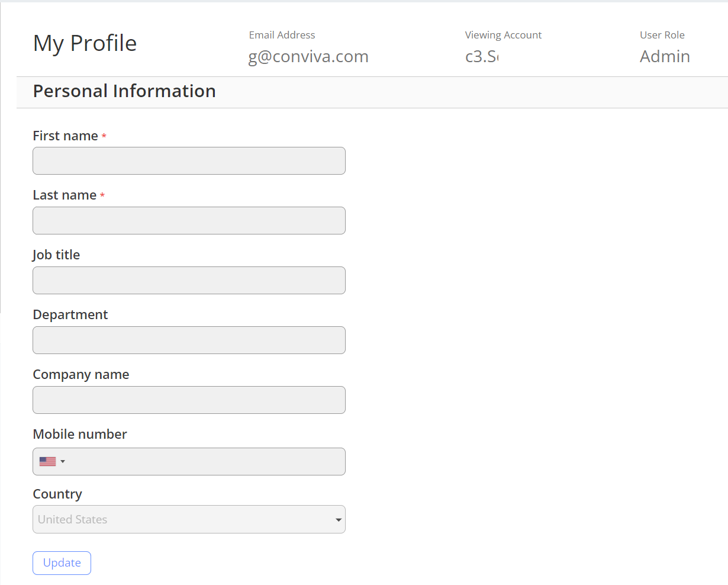The image size is (728, 585).
Task: Click into the First name field
Action: (189, 161)
